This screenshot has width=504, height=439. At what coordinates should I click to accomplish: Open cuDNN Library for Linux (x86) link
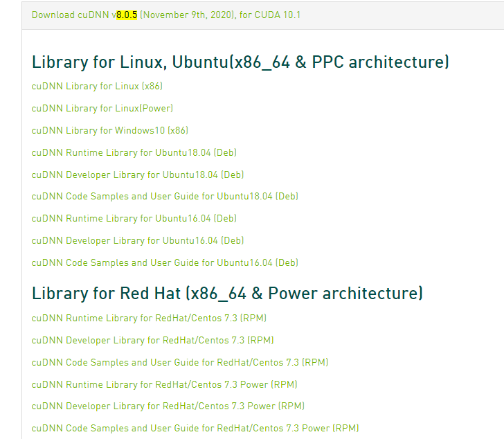97,86
